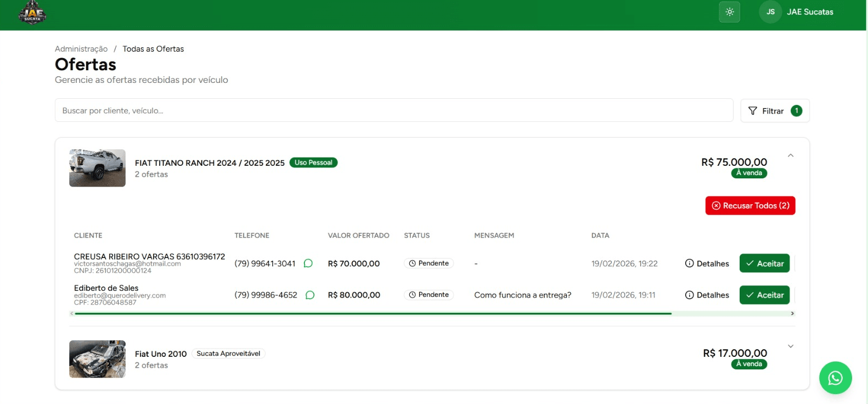Click the JAE Sucata logo
The width and height of the screenshot is (868, 404).
[x=32, y=13]
